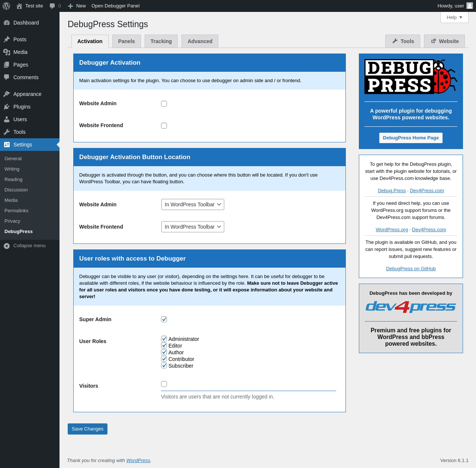
Task: Open the DebugPress on GitHub link
Action: pyautogui.click(x=411, y=269)
